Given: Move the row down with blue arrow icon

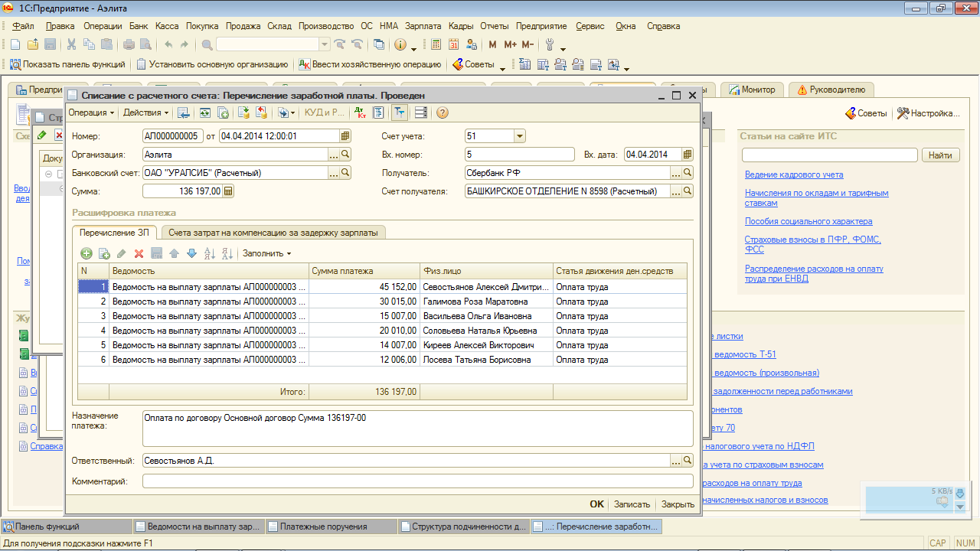Looking at the screenshot, I should coord(191,253).
